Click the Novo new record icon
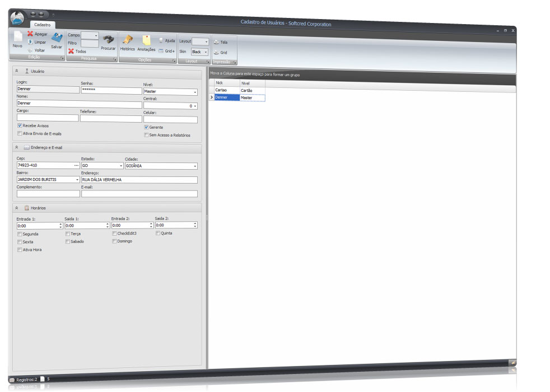Screen dimensions: 550x392 [17, 38]
